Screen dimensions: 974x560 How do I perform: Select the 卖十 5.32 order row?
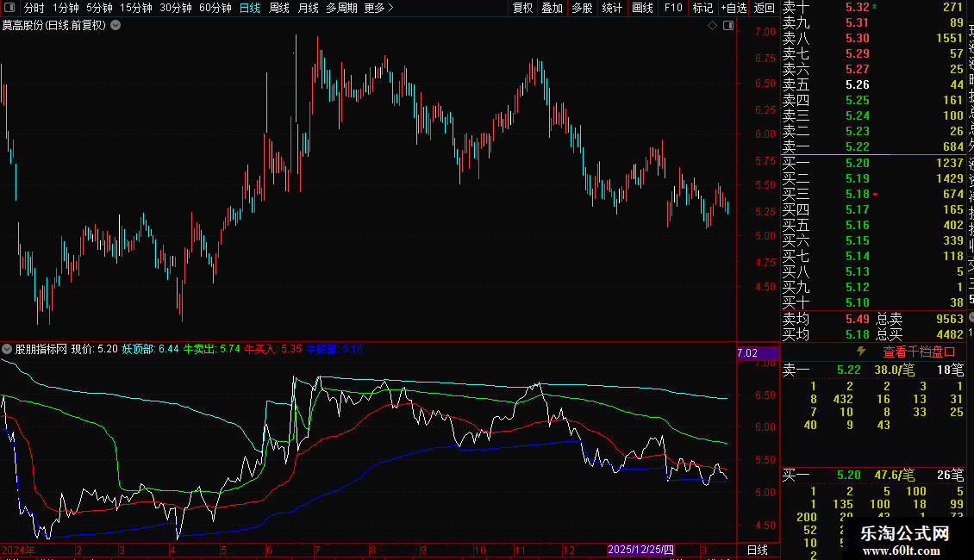pyautogui.click(x=873, y=8)
